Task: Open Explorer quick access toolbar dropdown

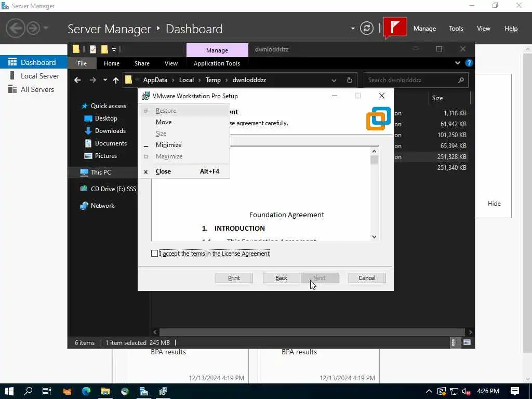Action: pyautogui.click(x=114, y=50)
